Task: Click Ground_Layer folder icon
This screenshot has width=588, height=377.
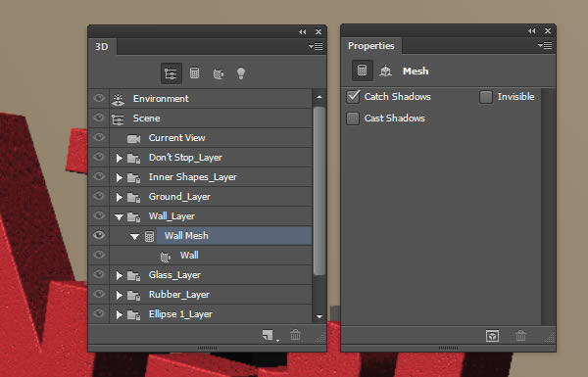Action: pyautogui.click(x=133, y=198)
